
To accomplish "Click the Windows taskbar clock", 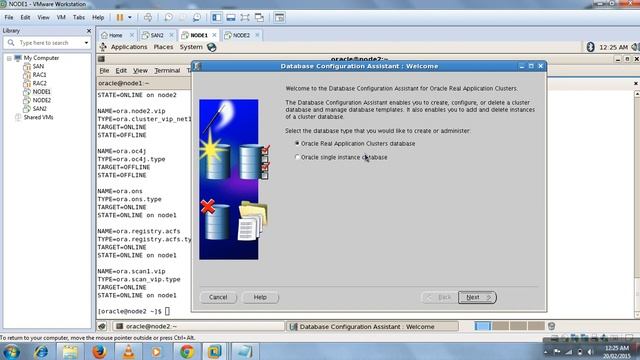I will click(617, 352).
